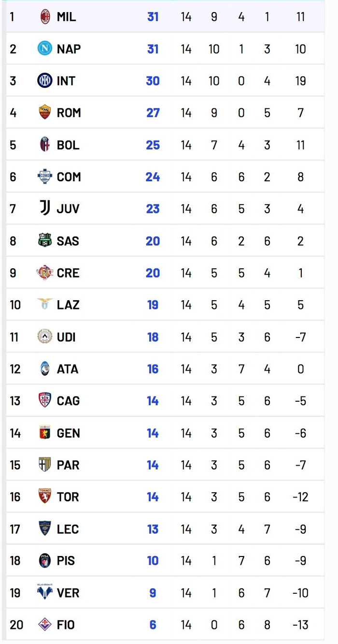Click the Inter club crest
Screen dimensions: 338x644
click(45, 81)
